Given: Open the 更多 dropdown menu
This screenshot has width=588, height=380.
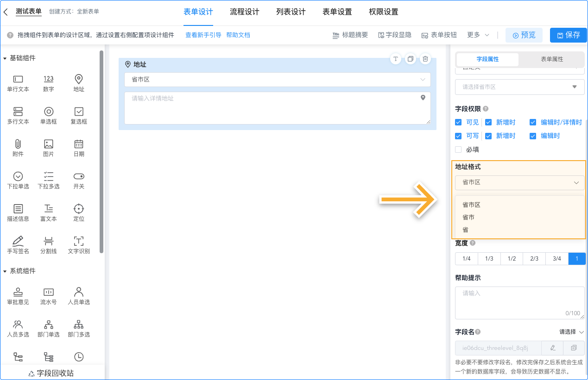Looking at the screenshot, I should tap(478, 35).
